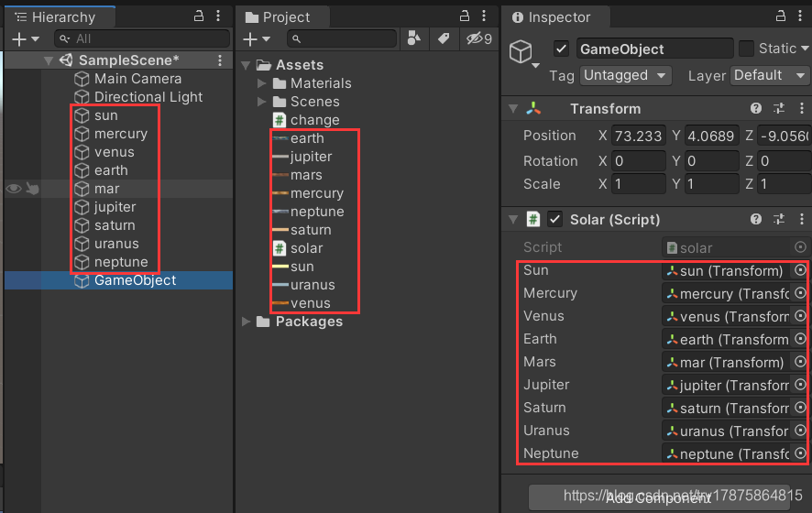The image size is (812, 513).
Task: Open Project panel options menu
Action: 484,16
